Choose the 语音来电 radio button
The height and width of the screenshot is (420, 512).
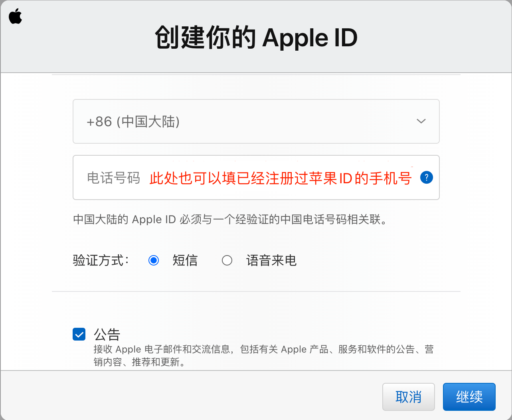point(227,260)
